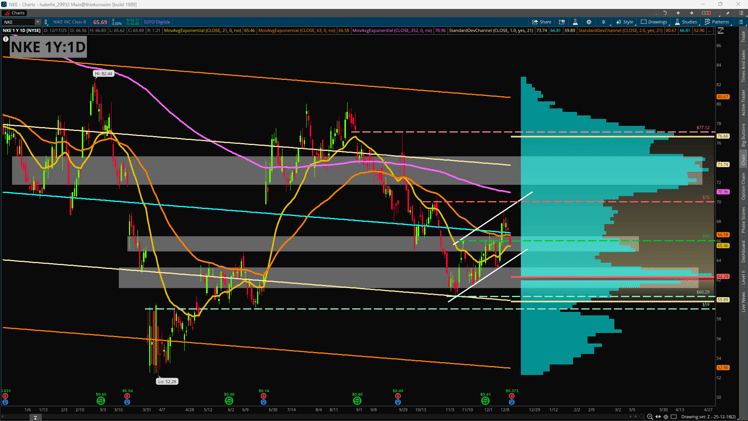Click the zoom in magnifier icon

tap(650, 417)
